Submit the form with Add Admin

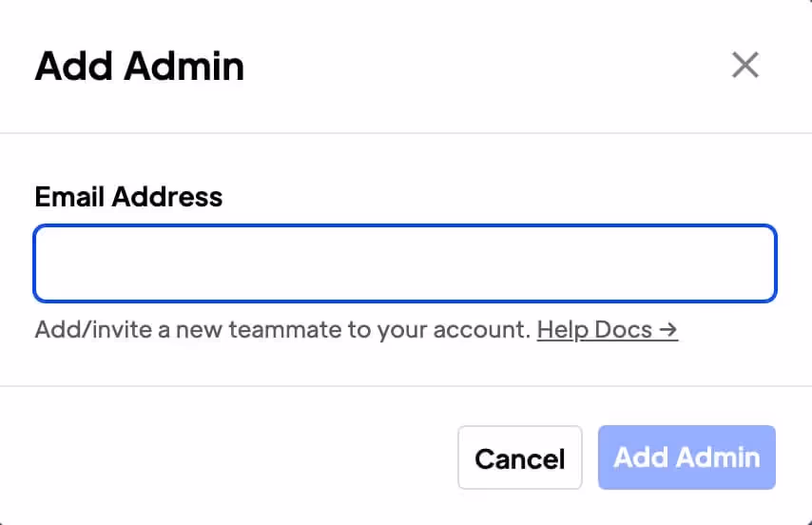[686, 457]
